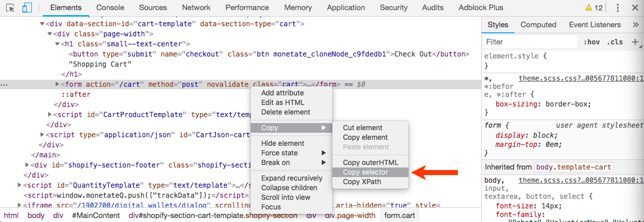Open the DevTools three-dot customize menu
Screen dimensions: 644x222
coord(618,8)
